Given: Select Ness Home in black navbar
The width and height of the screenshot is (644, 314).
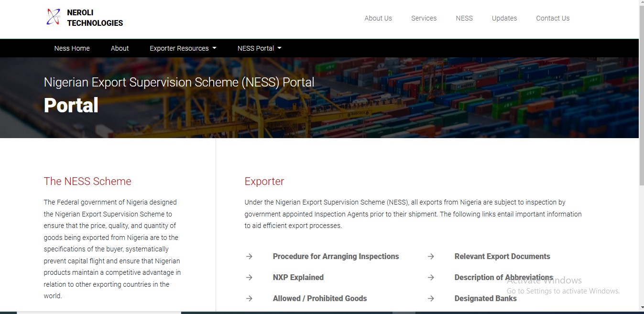Looking at the screenshot, I should pos(72,48).
